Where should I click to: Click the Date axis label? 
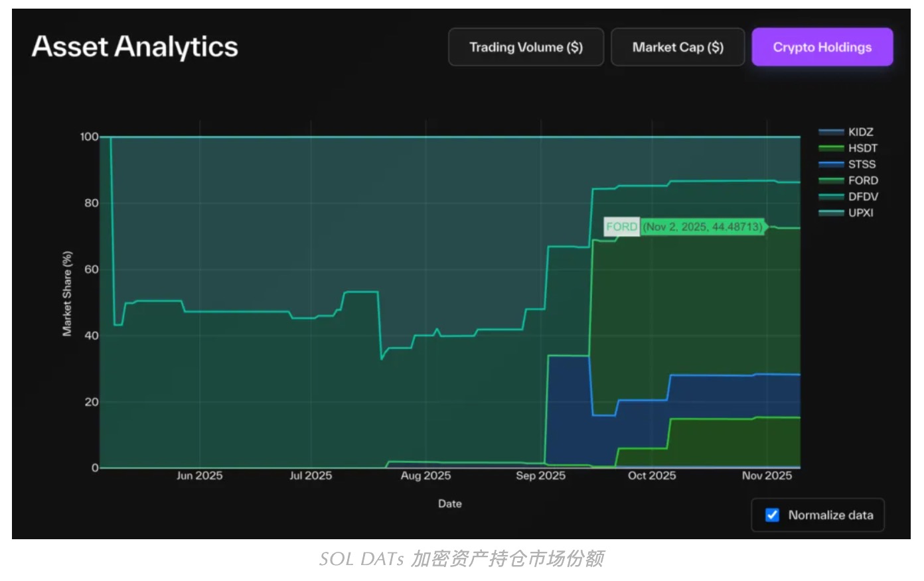(449, 503)
